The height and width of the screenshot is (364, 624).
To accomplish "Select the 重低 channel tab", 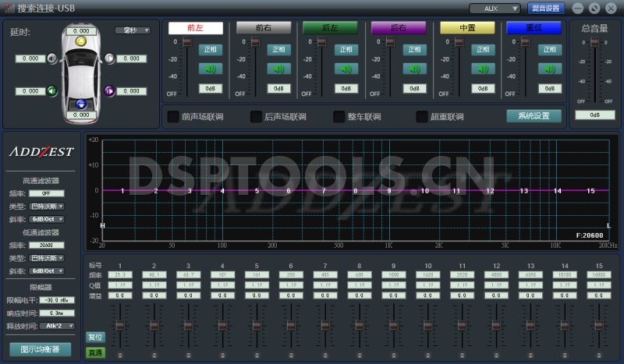I will 534,28.
